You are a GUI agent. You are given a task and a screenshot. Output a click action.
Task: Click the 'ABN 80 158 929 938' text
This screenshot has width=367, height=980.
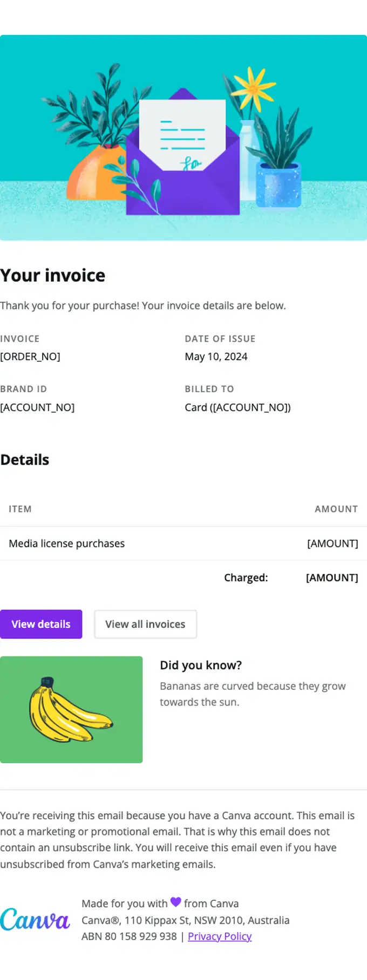[x=129, y=936]
